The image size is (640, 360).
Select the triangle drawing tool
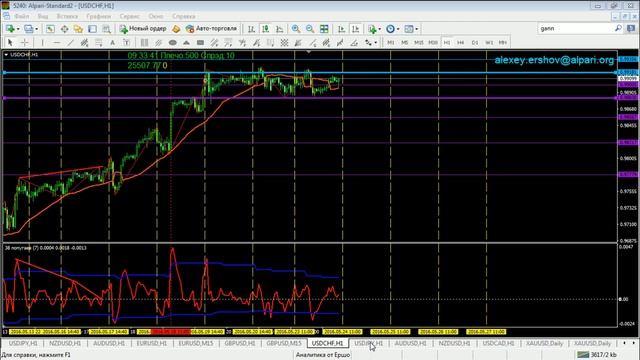click(187, 42)
